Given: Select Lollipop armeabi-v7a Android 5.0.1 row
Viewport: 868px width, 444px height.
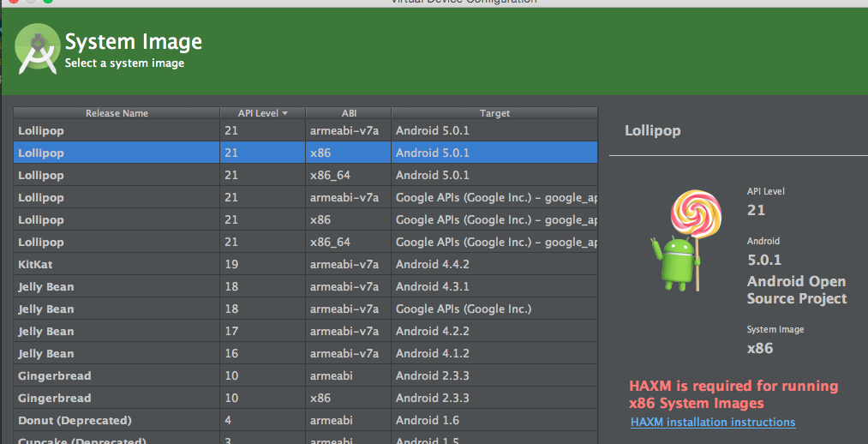Looking at the screenshot, I should tap(306, 130).
